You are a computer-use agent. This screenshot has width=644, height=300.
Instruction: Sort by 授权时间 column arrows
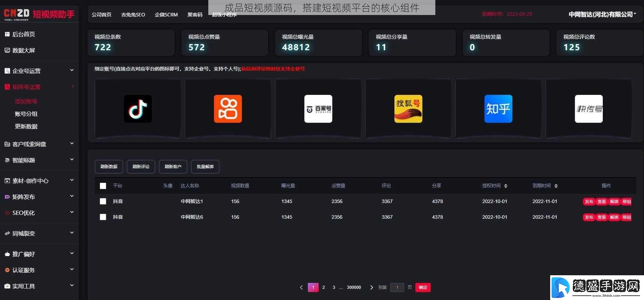(x=506, y=186)
